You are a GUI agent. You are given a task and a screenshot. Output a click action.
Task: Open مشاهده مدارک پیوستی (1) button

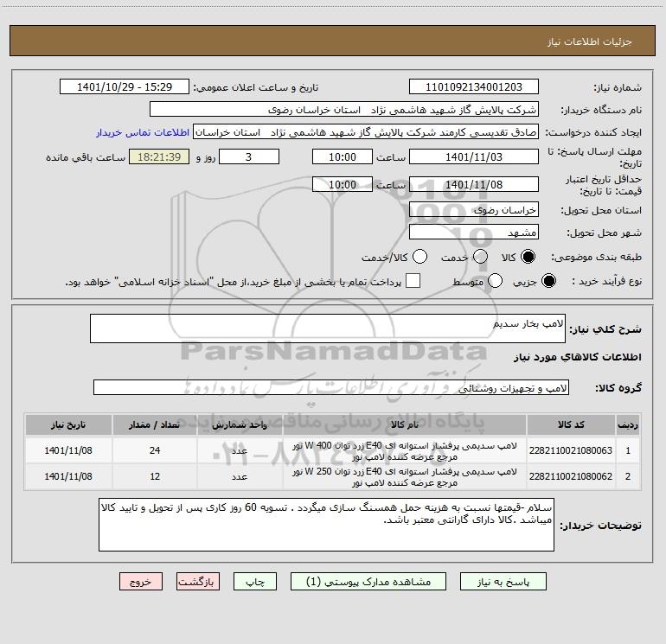click(368, 582)
